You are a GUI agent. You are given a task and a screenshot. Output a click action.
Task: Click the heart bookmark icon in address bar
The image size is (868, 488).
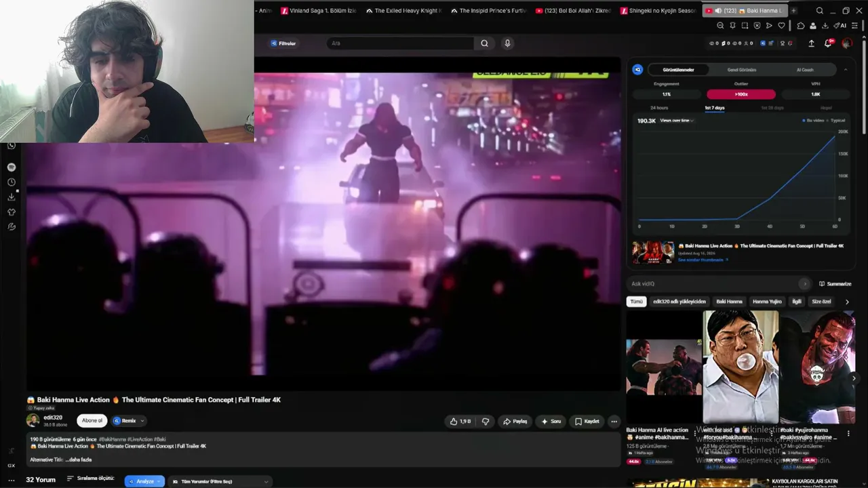[x=781, y=26]
